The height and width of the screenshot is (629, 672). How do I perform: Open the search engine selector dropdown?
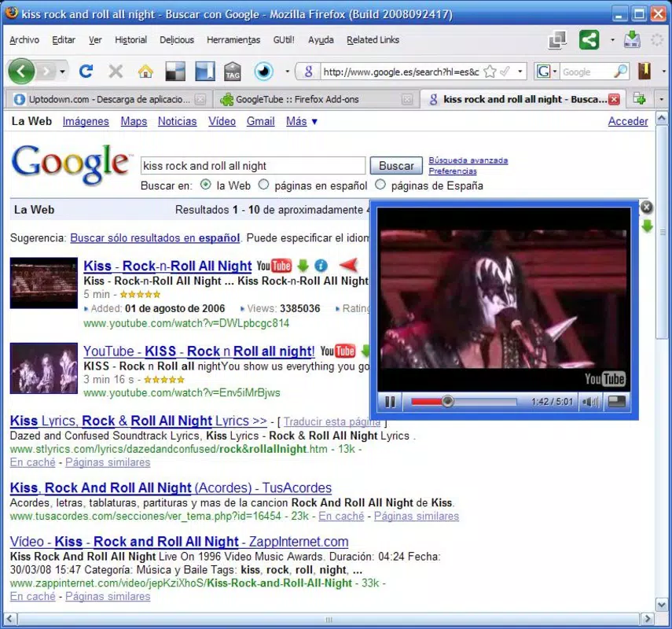(x=555, y=72)
